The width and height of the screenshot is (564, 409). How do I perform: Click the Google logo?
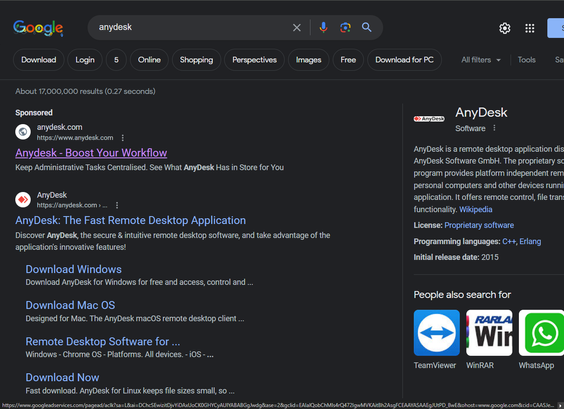point(38,28)
